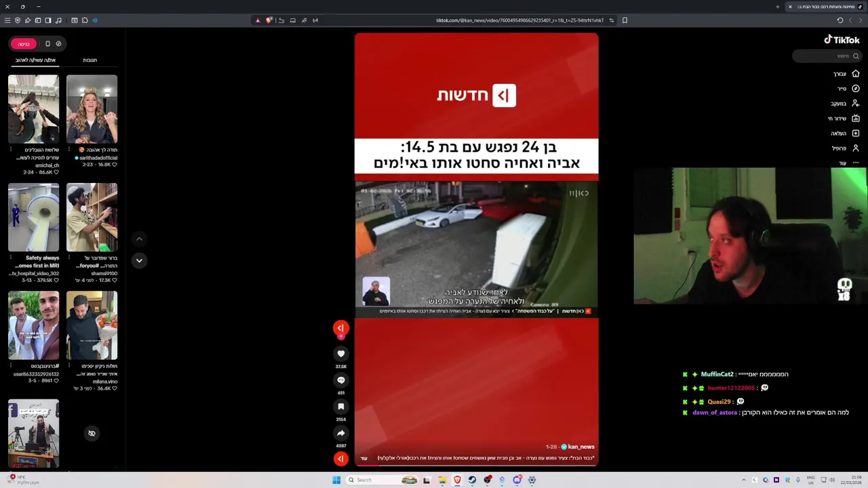Save the video with the bookmark icon

tap(341, 407)
